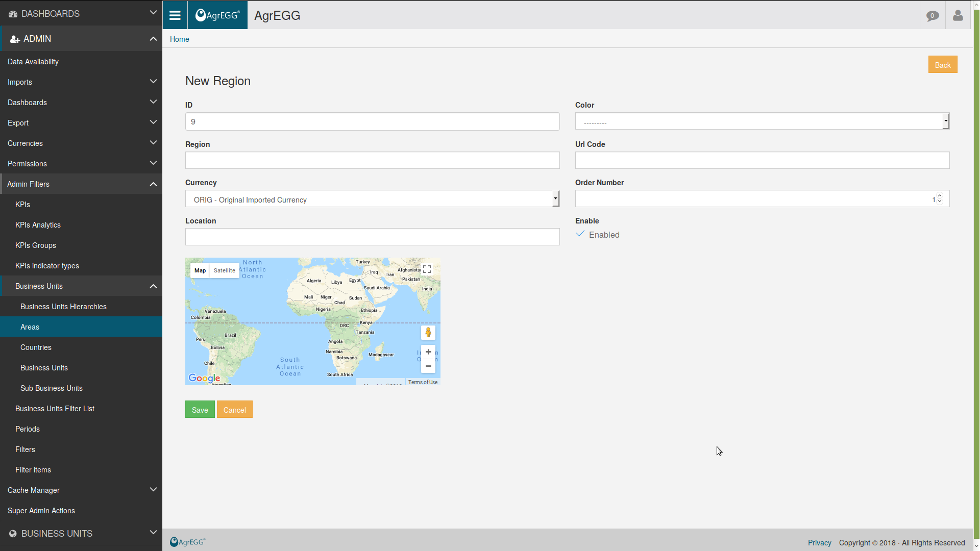
Task: Focus the Url Code input field
Action: [x=762, y=160]
